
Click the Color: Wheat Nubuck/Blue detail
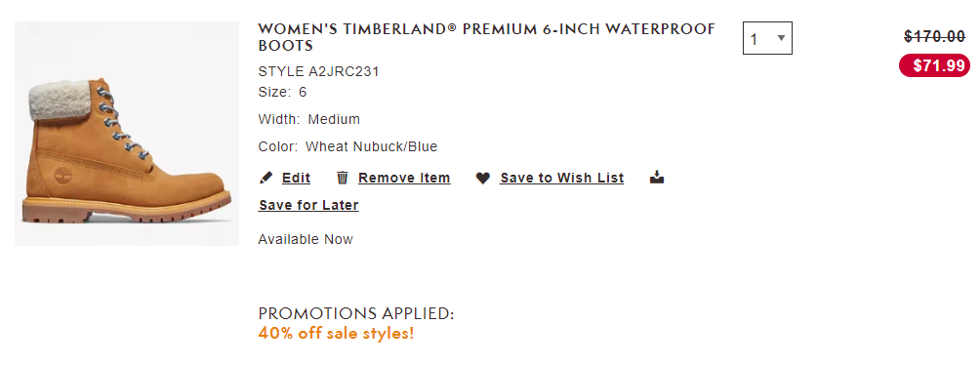click(x=348, y=146)
